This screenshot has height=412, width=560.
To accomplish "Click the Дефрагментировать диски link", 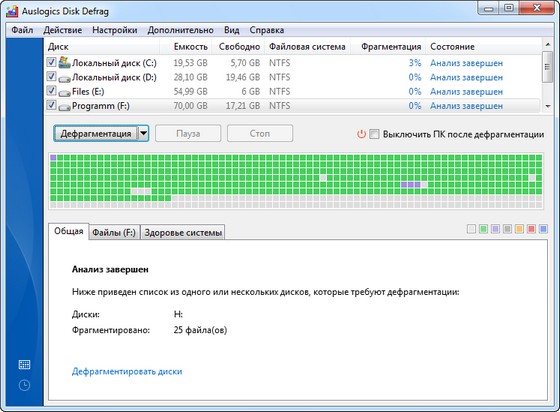I will coord(127,371).
